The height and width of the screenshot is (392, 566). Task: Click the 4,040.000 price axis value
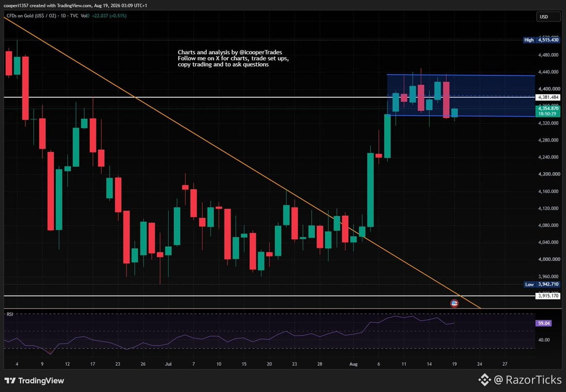tap(549, 242)
